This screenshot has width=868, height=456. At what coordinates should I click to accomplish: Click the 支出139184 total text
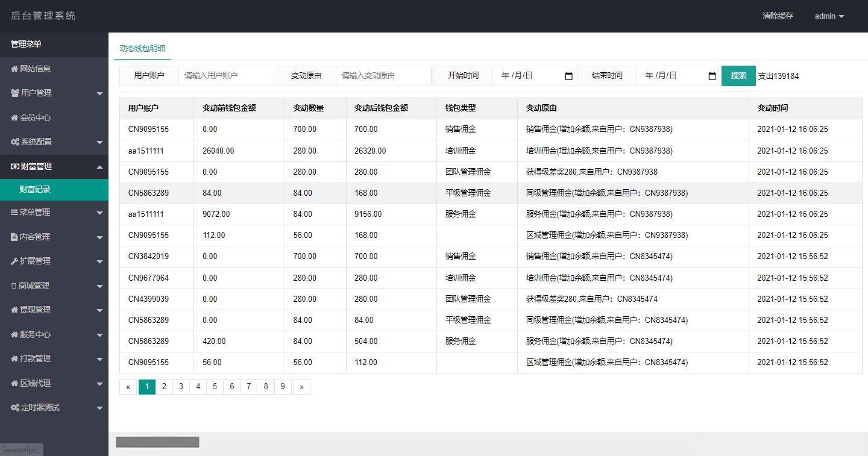point(778,77)
